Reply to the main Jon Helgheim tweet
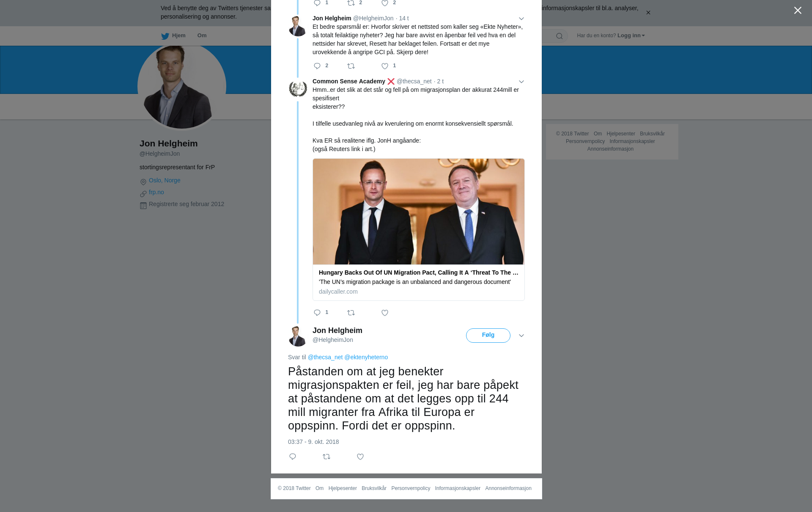812x512 pixels. click(x=293, y=457)
